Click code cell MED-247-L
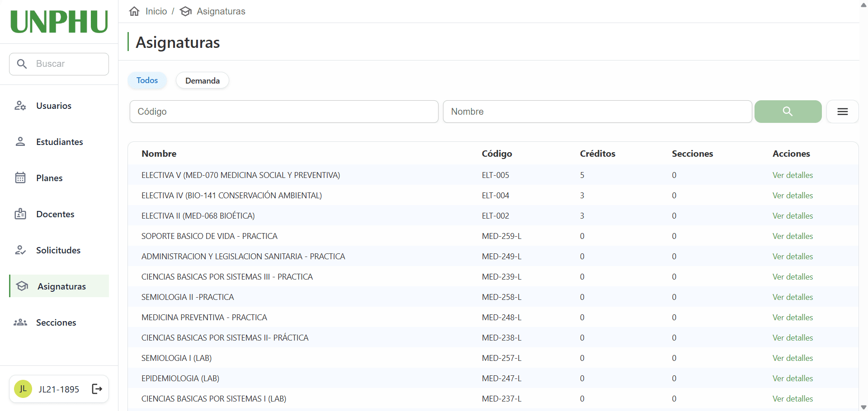This screenshot has height=411, width=868. 501,378
